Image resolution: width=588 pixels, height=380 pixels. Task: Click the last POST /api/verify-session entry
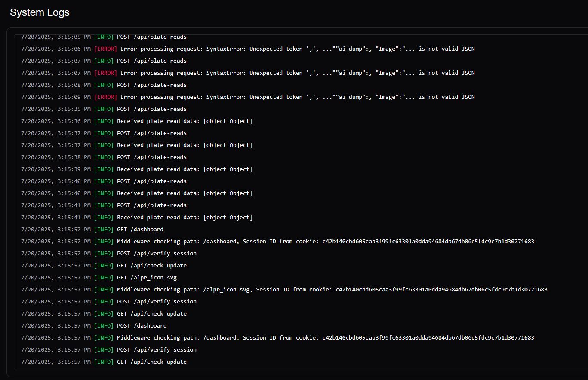[157, 350]
